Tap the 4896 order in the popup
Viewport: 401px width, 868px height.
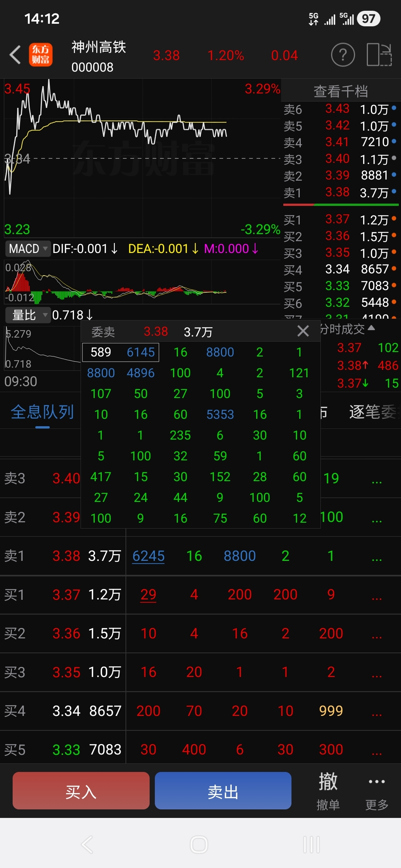coord(141,373)
